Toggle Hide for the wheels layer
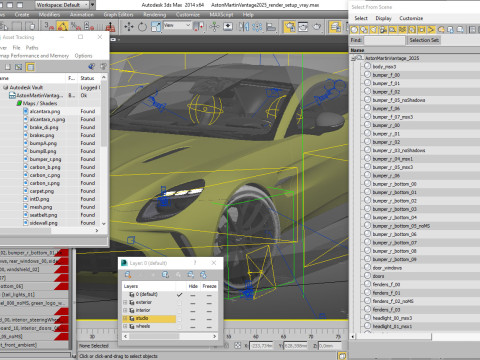480x360 pixels. [193, 327]
